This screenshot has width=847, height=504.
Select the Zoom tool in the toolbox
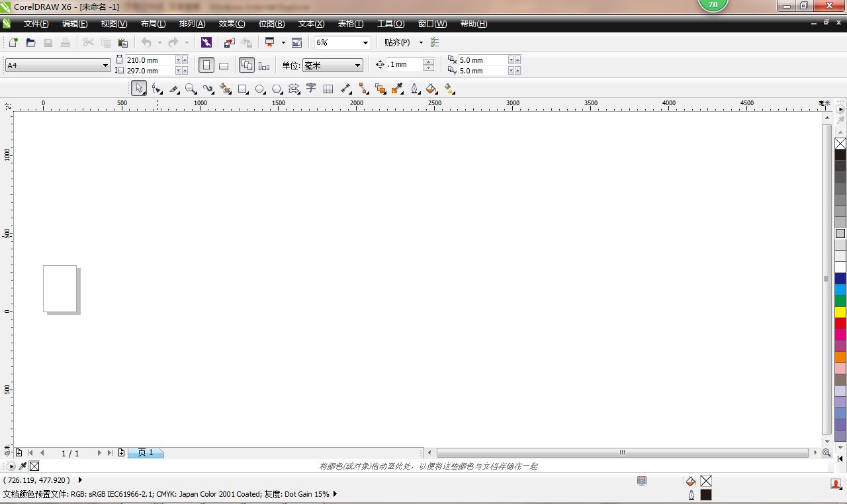pos(191,89)
